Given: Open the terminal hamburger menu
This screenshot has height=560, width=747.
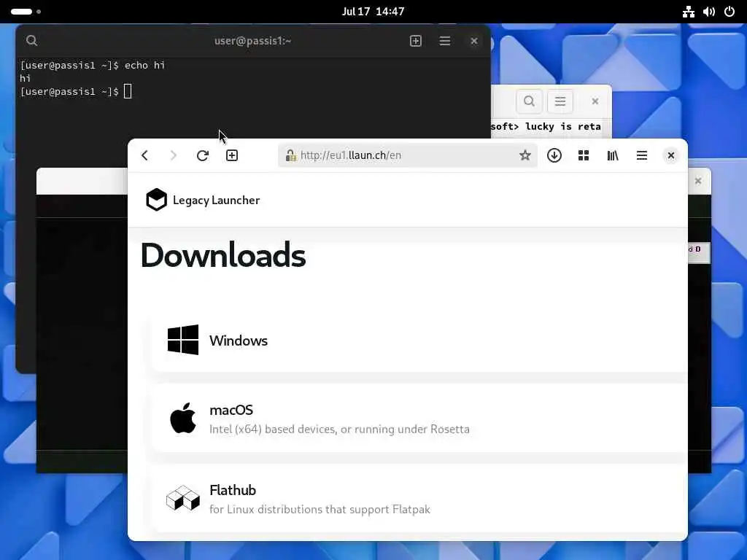Looking at the screenshot, I should 444,41.
